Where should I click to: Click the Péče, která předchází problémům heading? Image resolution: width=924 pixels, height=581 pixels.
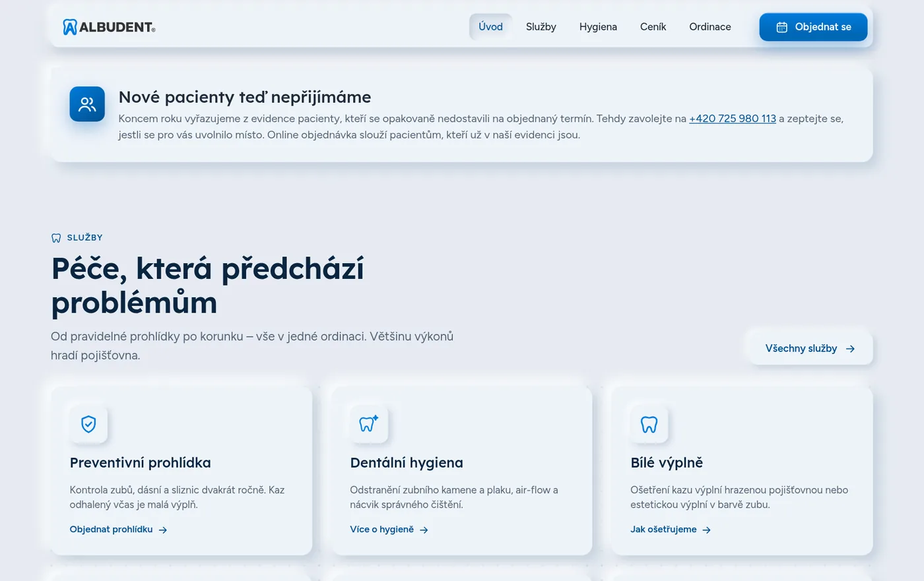click(208, 286)
